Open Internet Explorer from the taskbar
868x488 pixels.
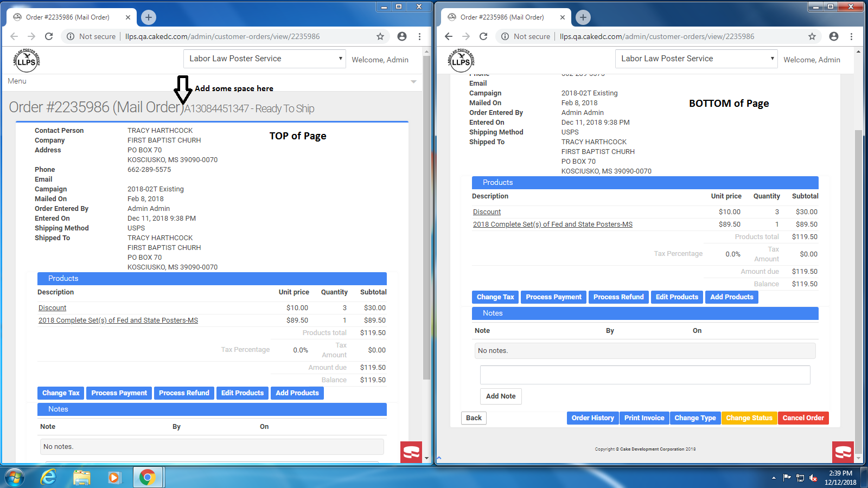pos(49,477)
